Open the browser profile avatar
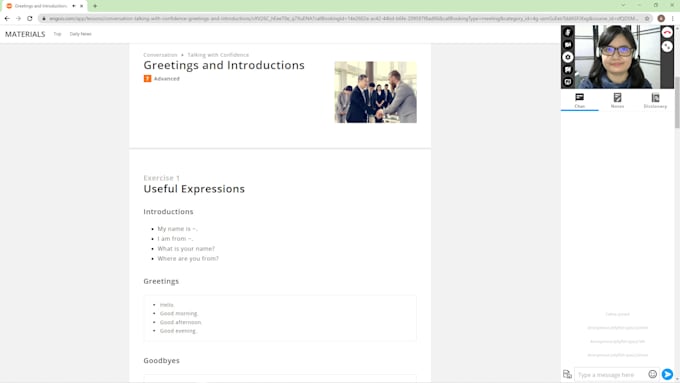 coord(661,19)
